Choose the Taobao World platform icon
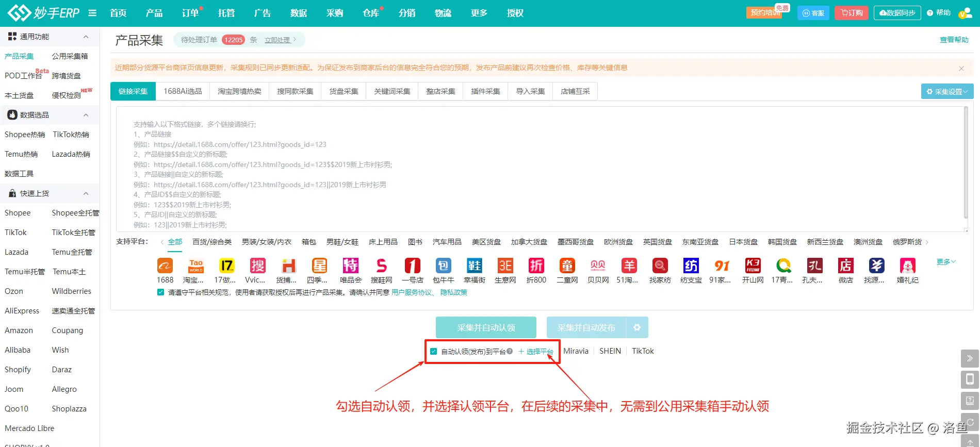Screen dimensions: 980x447 pos(196,266)
